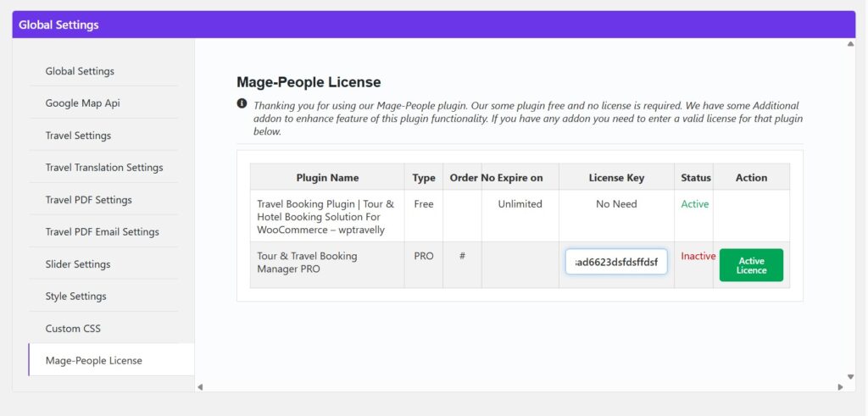
Task: Click the purple Global Settings title bar text
Action: pos(58,25)
